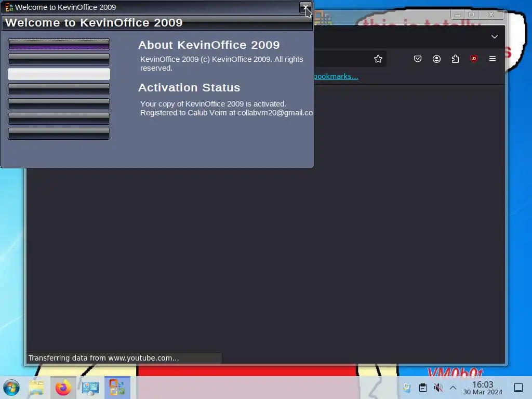The height and width of the screenshot is (399, 532).
Task: Open the Firefox account menu icon
Action: pos(436,59)
